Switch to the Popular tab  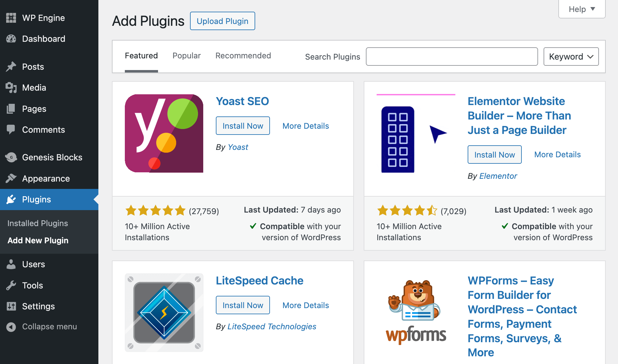186,56
